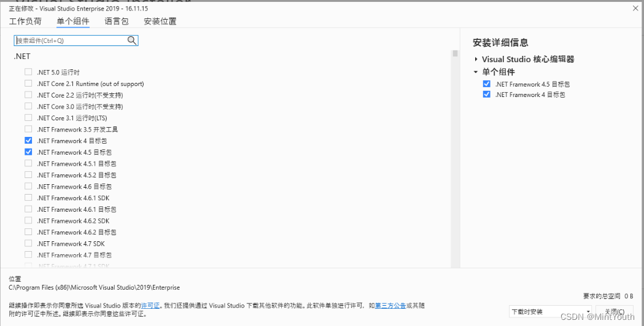The height and width of the screenshot is (326, 644).
Task: Uncheck .NET Framework 4.5 目标包 in list
Action: tap(28, 152)
